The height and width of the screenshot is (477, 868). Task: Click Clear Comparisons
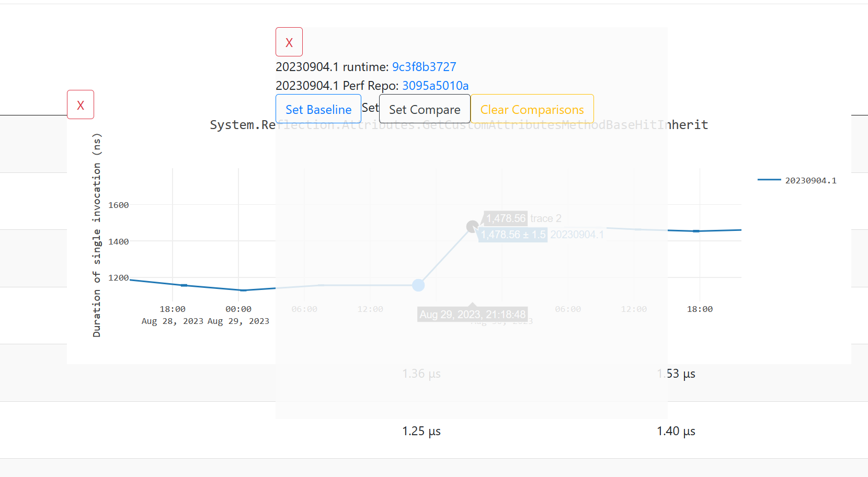coord(532,109)
